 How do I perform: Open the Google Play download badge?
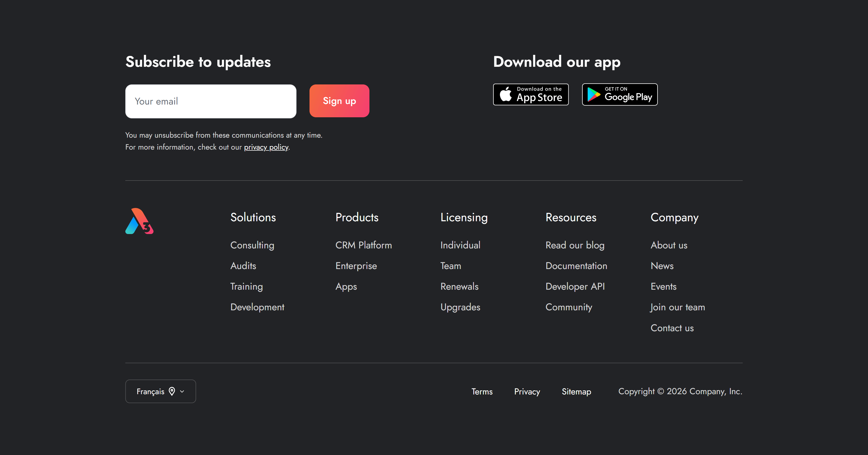point(620,94)
